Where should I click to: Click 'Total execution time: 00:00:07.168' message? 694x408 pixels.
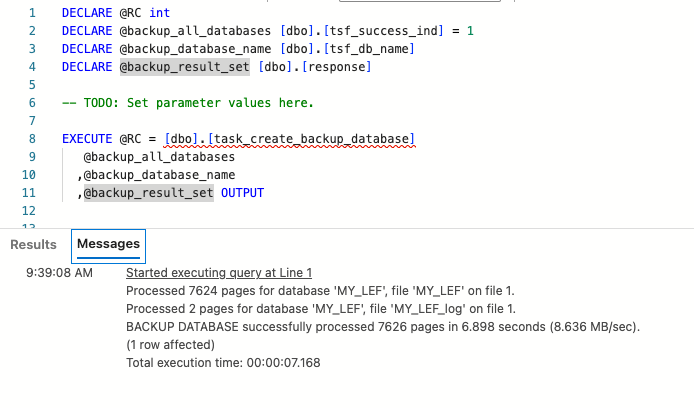[223, 363]
